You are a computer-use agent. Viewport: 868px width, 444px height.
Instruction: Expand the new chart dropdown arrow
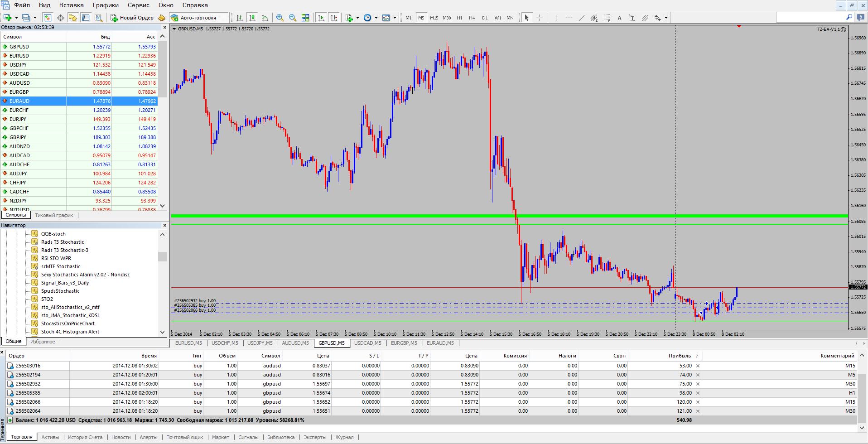(x=16, y=18)
